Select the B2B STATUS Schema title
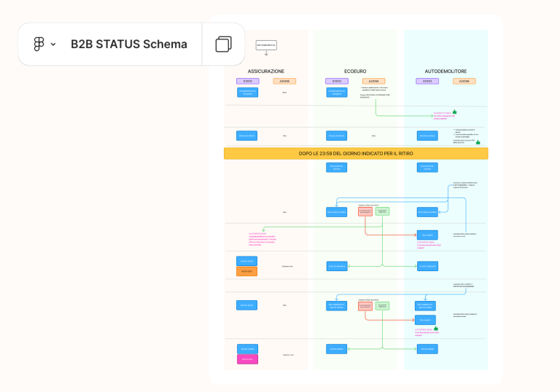The image size is (560, 392). (128, 44)
